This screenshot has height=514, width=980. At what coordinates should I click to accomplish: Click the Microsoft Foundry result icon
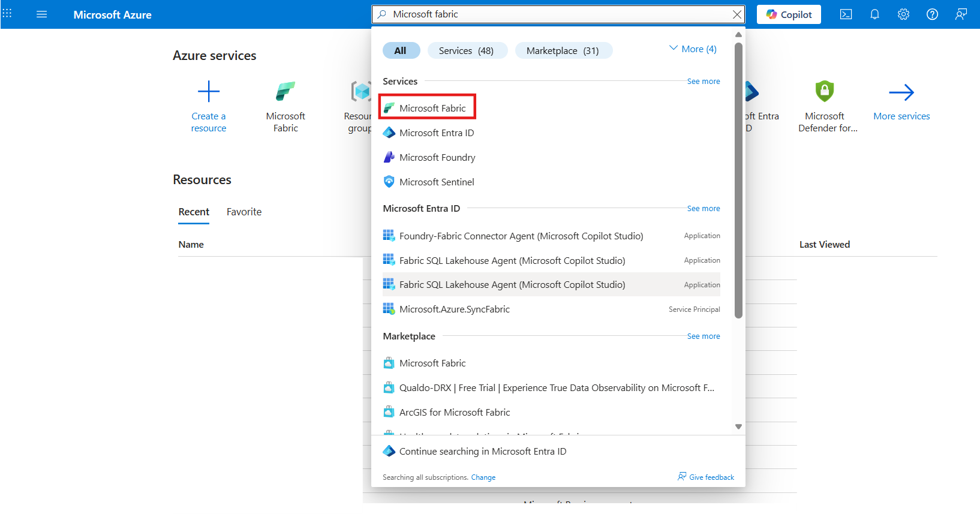click(389, 157)
